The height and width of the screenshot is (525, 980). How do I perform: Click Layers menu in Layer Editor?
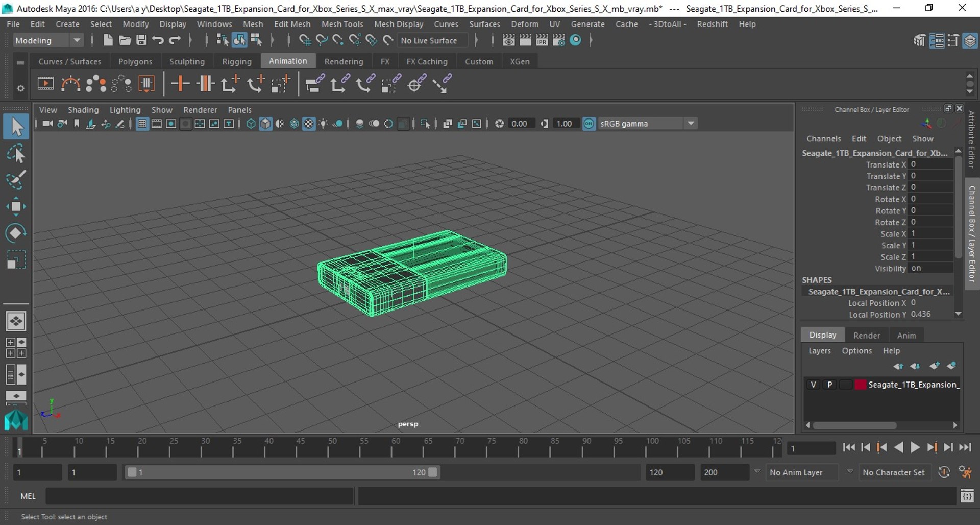(819, 351)
